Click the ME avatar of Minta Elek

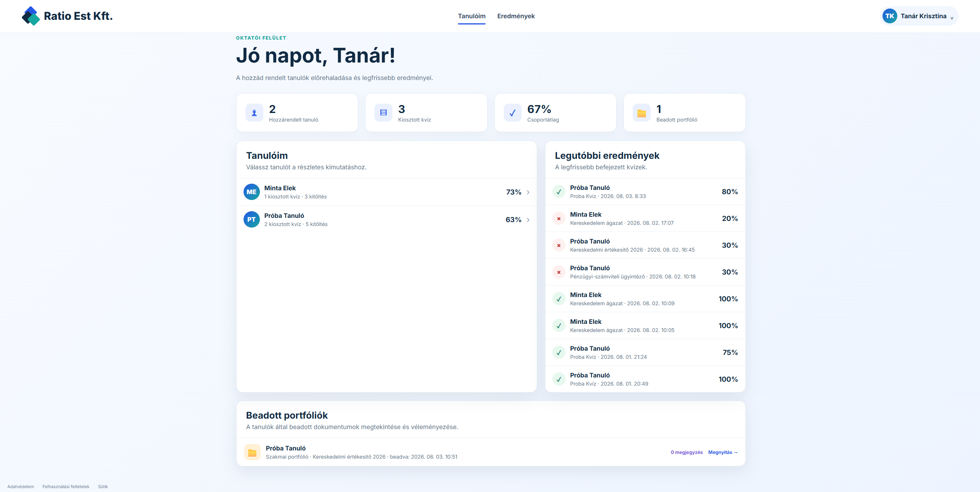252,192
